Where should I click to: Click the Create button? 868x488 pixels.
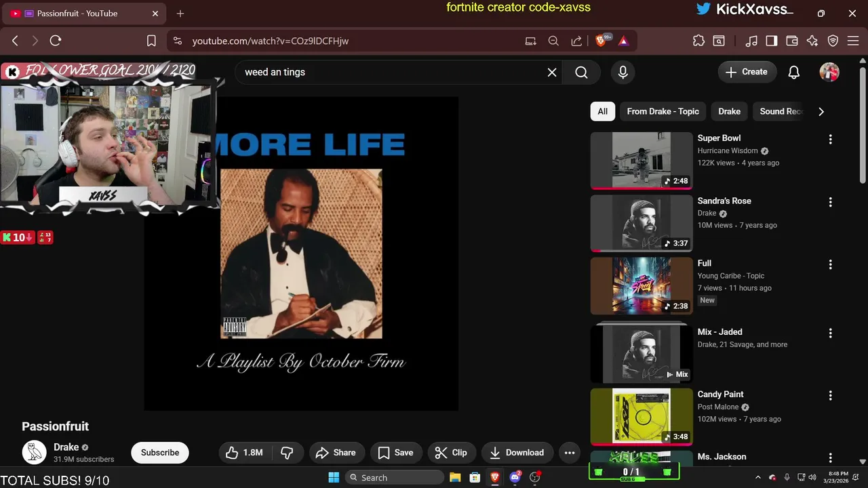click(x=747, y=72)
